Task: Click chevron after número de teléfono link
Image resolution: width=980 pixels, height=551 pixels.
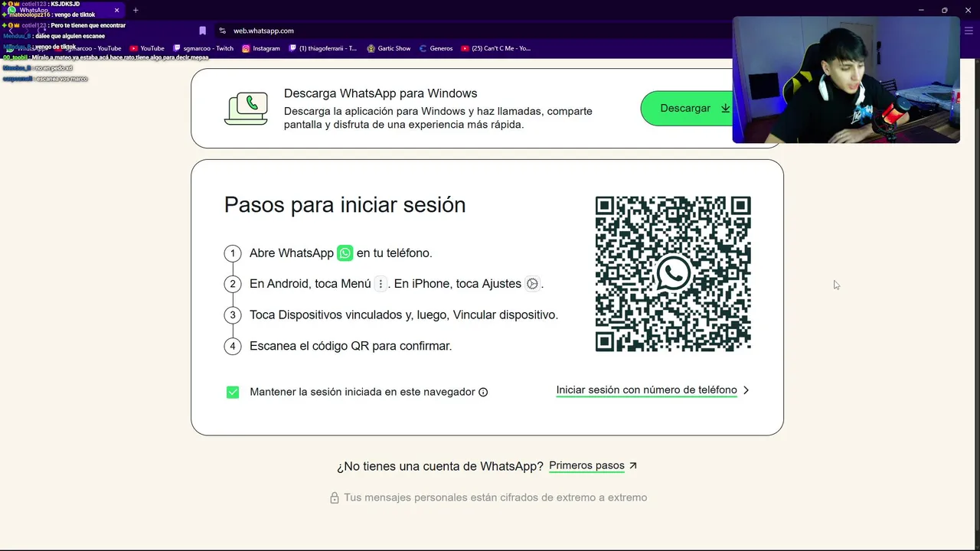Action: coord(746,390)
